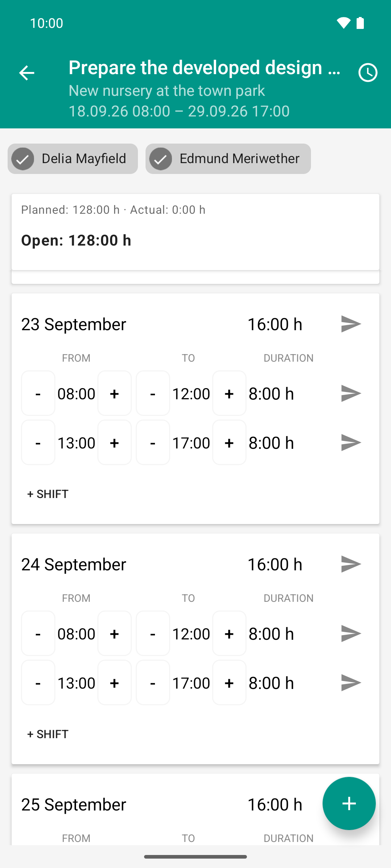This screenshot has height=868, width=391.
Task: Decrease the 12:00 end time on 23 September
Action: point(153,393)
